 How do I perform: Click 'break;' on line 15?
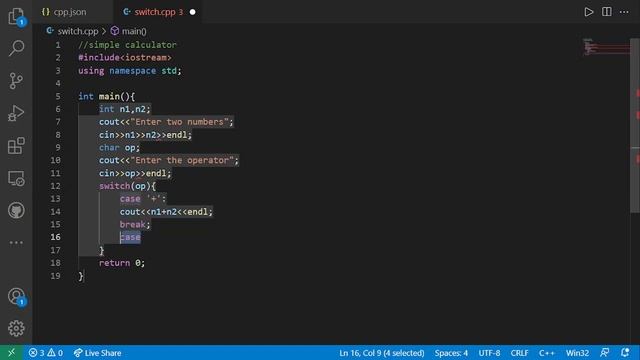click(135, 224)
